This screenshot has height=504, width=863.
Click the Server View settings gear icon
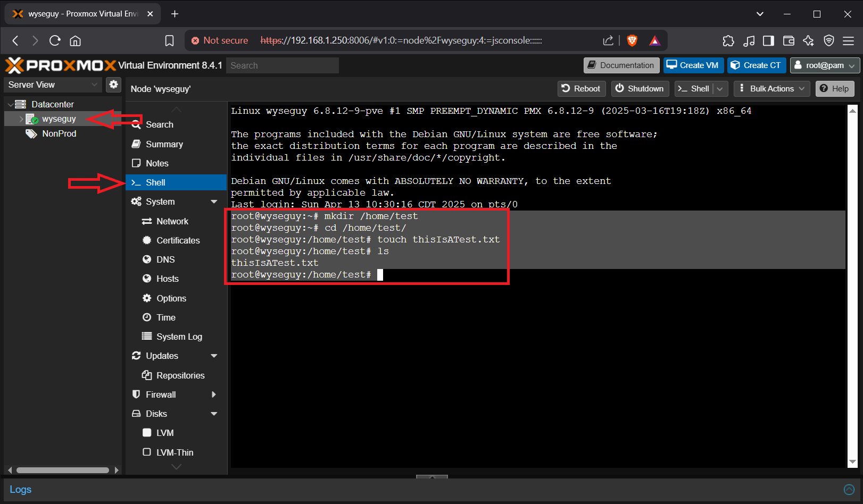113,85
